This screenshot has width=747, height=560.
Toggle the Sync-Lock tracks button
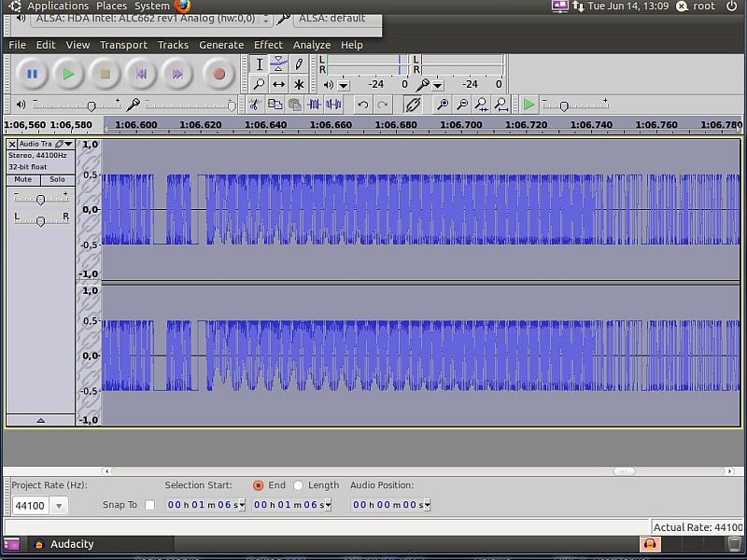[413, 105]
